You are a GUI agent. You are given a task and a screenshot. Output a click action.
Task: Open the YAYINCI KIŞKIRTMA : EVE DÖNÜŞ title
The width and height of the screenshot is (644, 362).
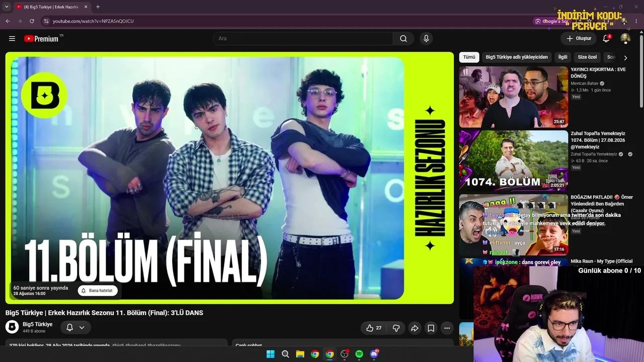point(598,73)
